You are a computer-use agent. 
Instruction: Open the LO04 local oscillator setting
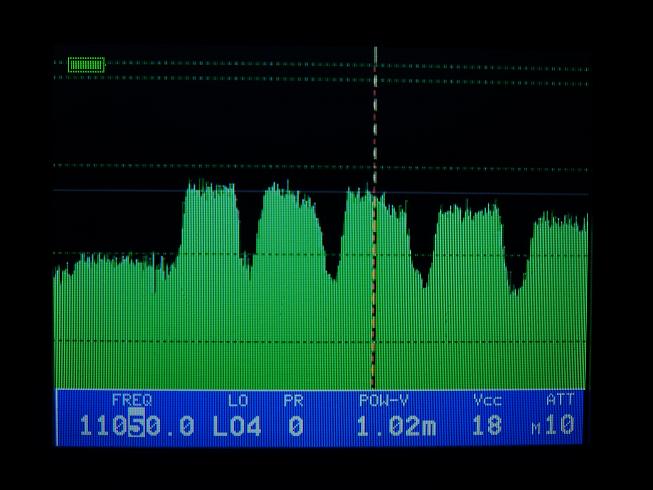[237, 426]
